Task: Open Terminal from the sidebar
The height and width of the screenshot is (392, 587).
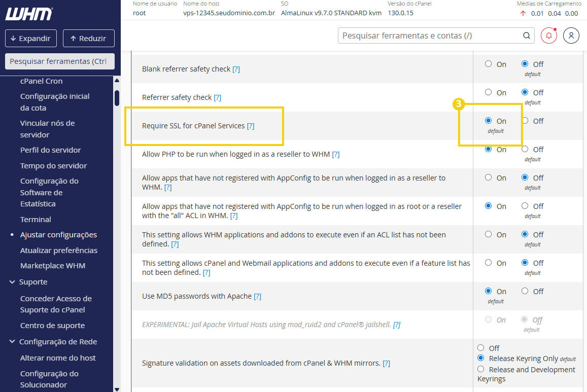Action: 36,219
